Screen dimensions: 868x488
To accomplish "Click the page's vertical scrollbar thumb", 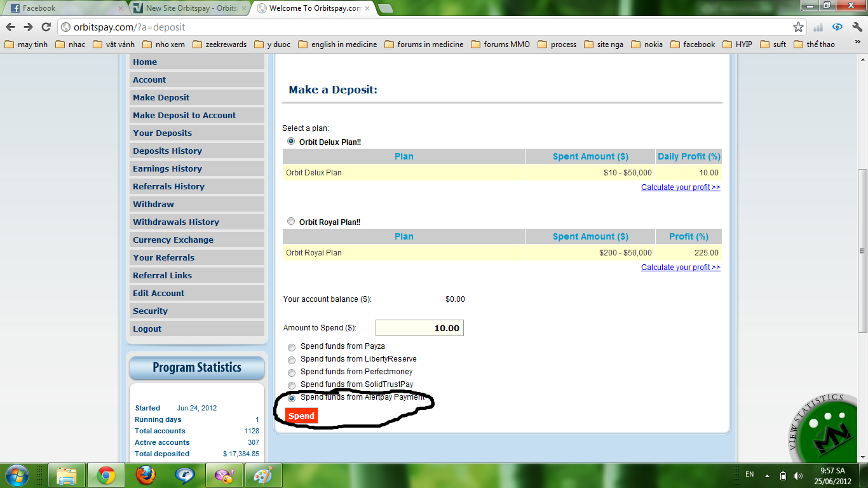I will point(862,250).
